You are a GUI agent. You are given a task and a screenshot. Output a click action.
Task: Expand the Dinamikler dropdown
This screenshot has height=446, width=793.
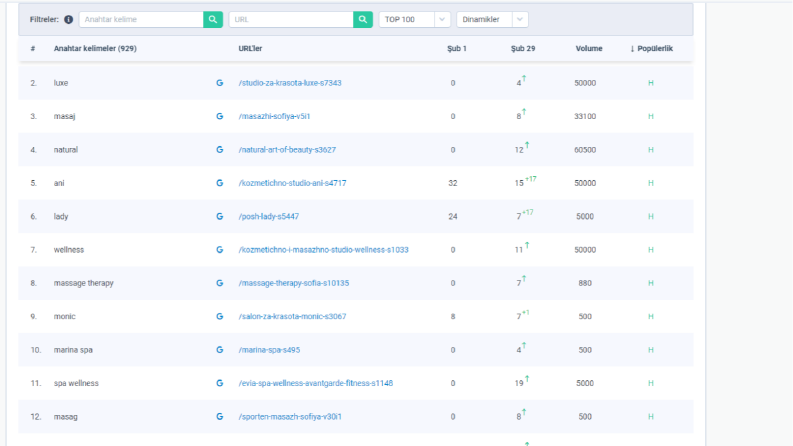tap(492, 19)
